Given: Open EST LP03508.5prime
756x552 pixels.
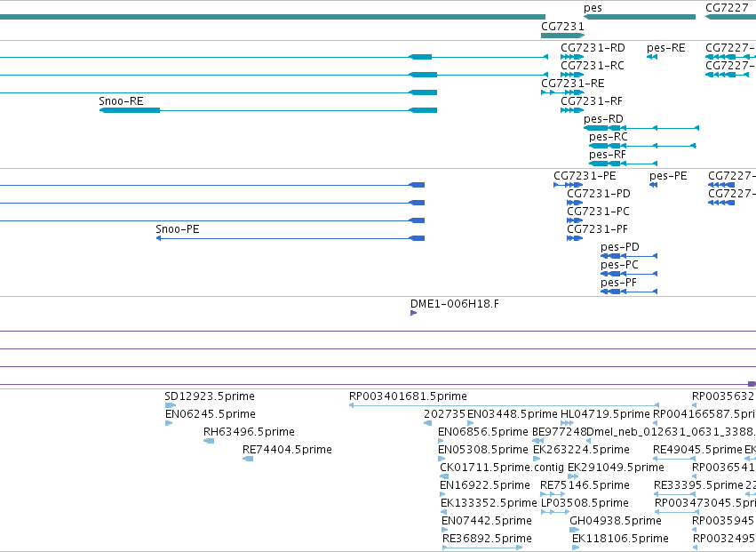Looking at the screenshot, I should 585,504.
